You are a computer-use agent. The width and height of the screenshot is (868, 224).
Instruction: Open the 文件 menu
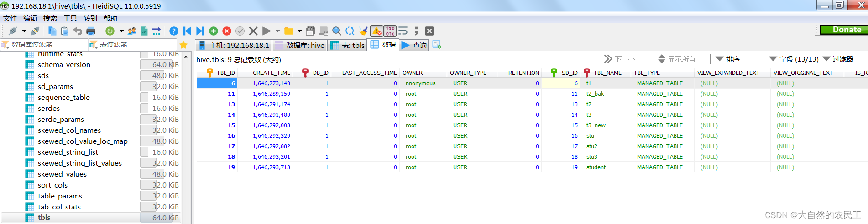tap(10, 18)
